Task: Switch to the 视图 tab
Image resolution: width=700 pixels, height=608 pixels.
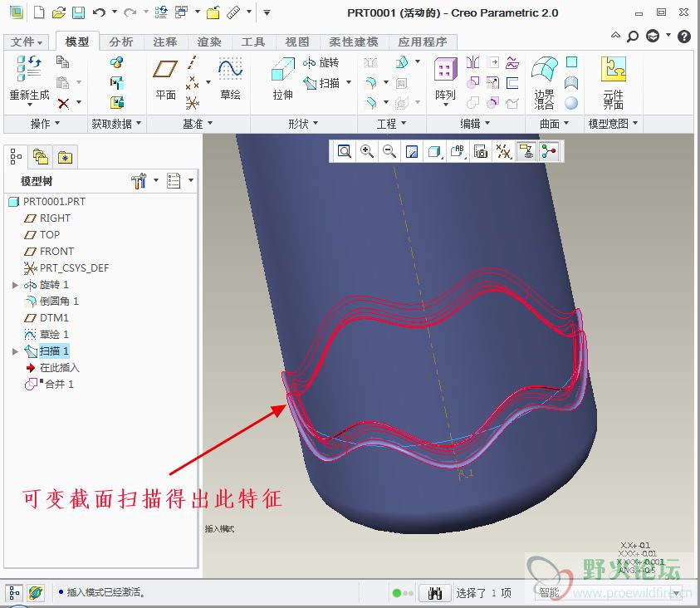Action: tap(297, 42)
